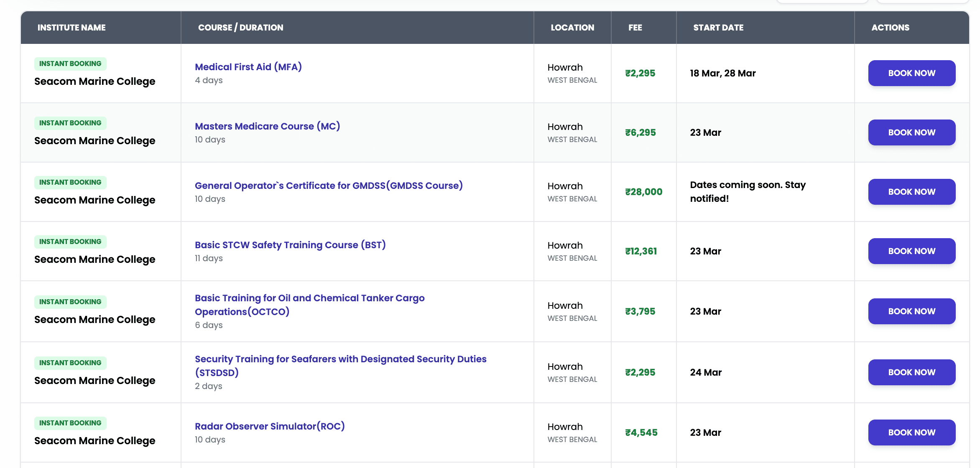Open Radar Observer Simulator(ROC) link
This screenshot has width=980, height=468.
coord(270,426)
